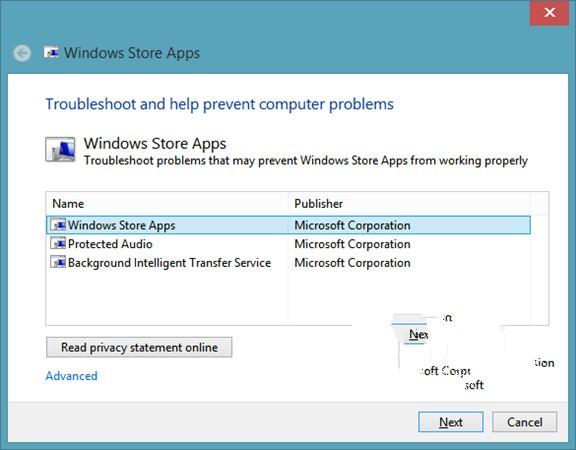This screenshot has height=450, width=576.
Task: Click Microsoft Corporation publisher for Windows Store Apps
Action: pos(352,225)
